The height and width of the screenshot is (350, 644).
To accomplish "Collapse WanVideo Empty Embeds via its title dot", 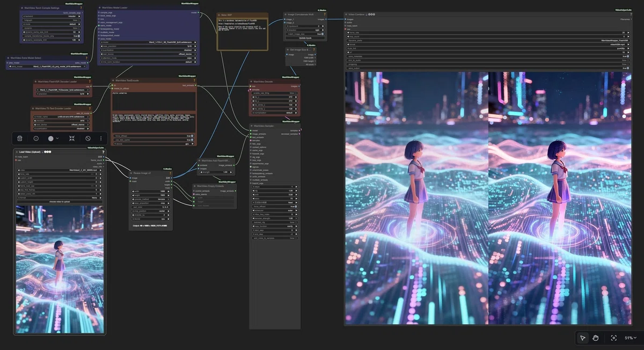I will tap(195, 186).
